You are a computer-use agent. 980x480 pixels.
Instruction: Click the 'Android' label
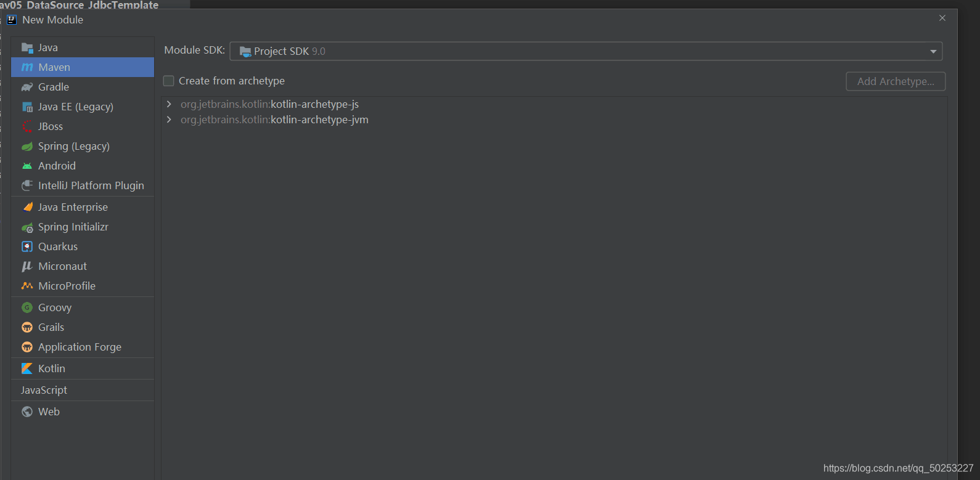click(x=57, y=166)
